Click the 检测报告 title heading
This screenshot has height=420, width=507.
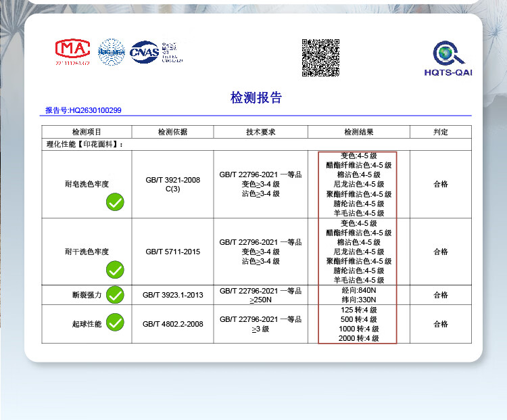(x=256, y=98)
